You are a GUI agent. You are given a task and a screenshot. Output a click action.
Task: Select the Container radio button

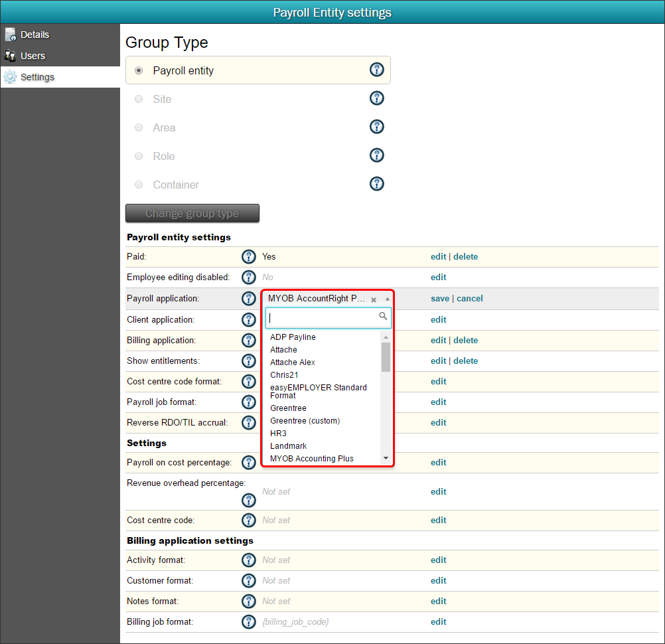139,185
